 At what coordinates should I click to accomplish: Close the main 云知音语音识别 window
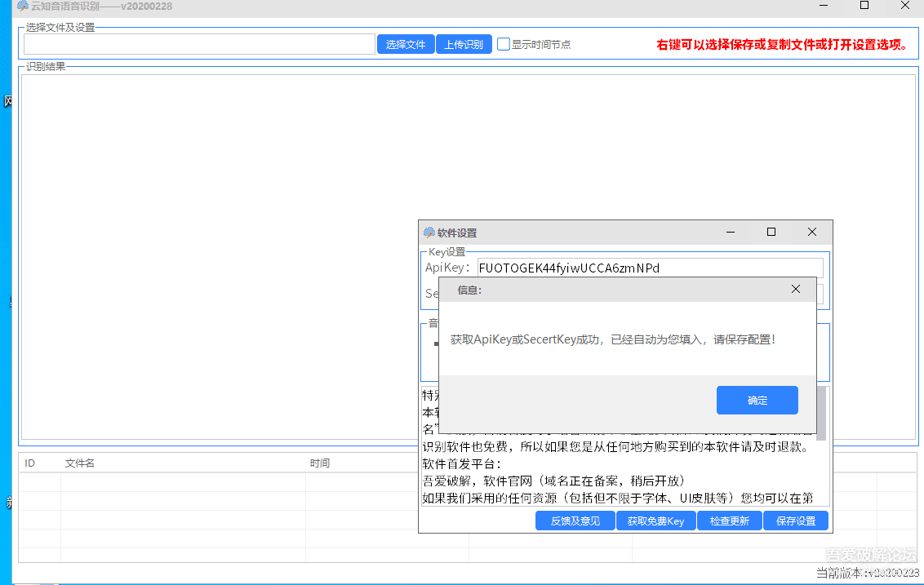(905, 5)
